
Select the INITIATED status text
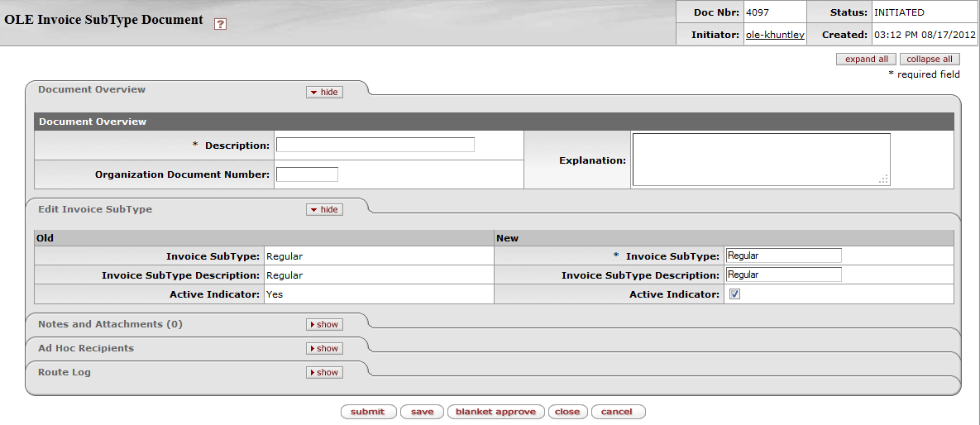(899, 12)
